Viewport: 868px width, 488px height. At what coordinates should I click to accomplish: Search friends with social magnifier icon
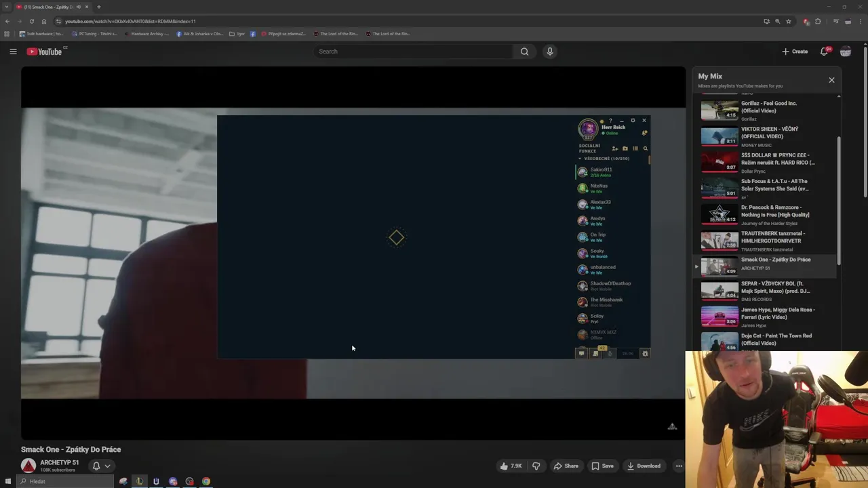(646, 148)
